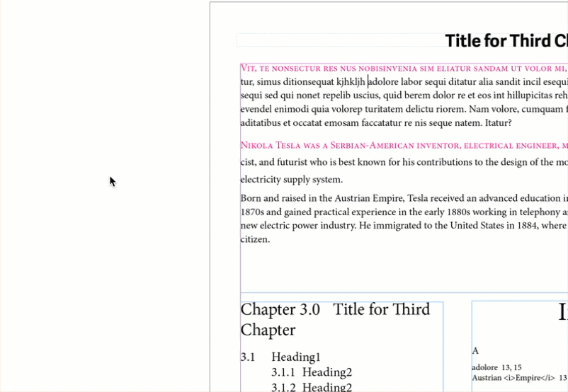Screen dimensions: 568x392
Task: Click the TOC entry "3.1.1 Heading2"
Action: (312, 372)
